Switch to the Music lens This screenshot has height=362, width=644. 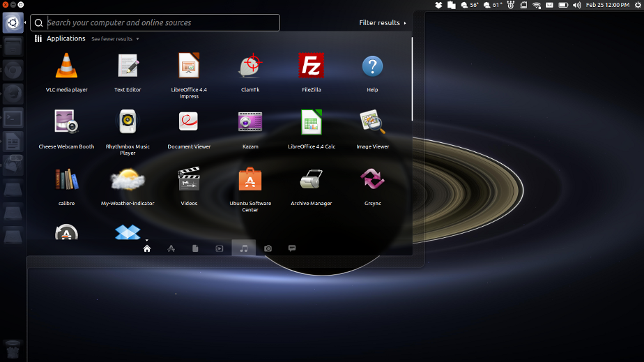click(x=243, y=248)
